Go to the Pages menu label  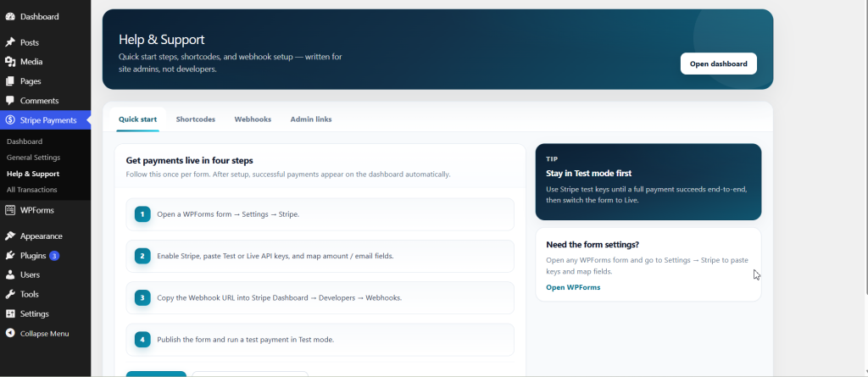point(31,81)
